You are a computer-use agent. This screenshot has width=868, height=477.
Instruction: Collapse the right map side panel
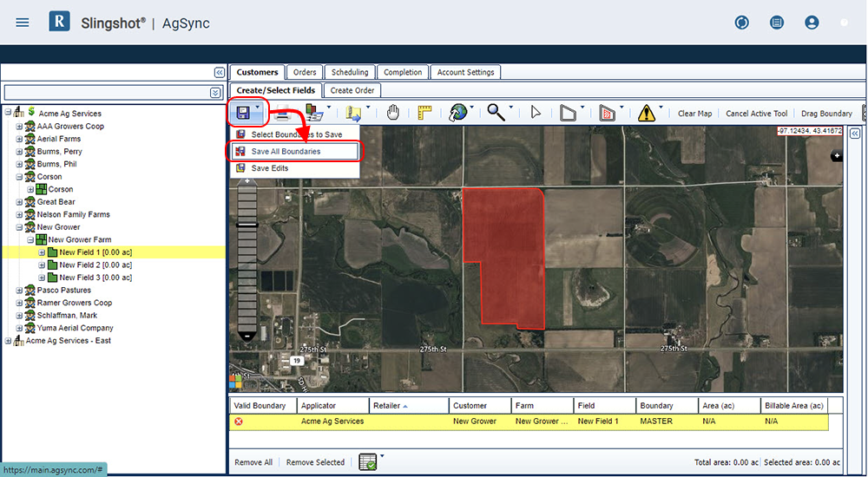(x=855, y=134)
